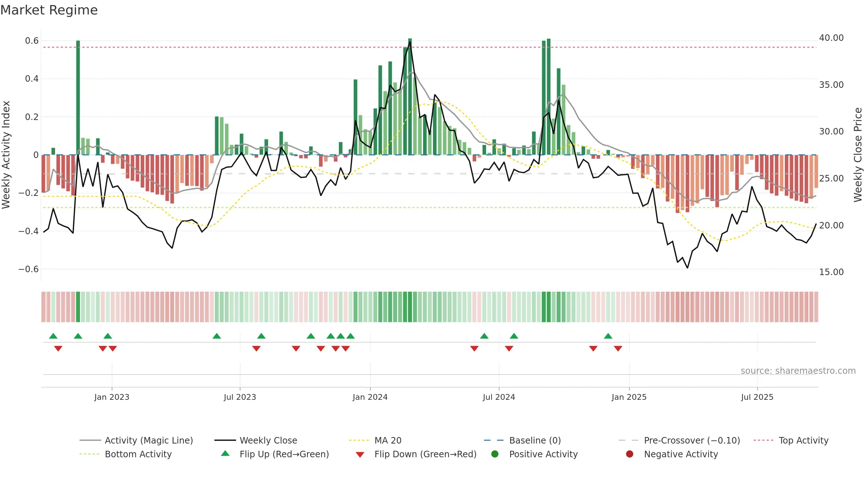Click the Market Regime chart title

click(x=49, y=10)
